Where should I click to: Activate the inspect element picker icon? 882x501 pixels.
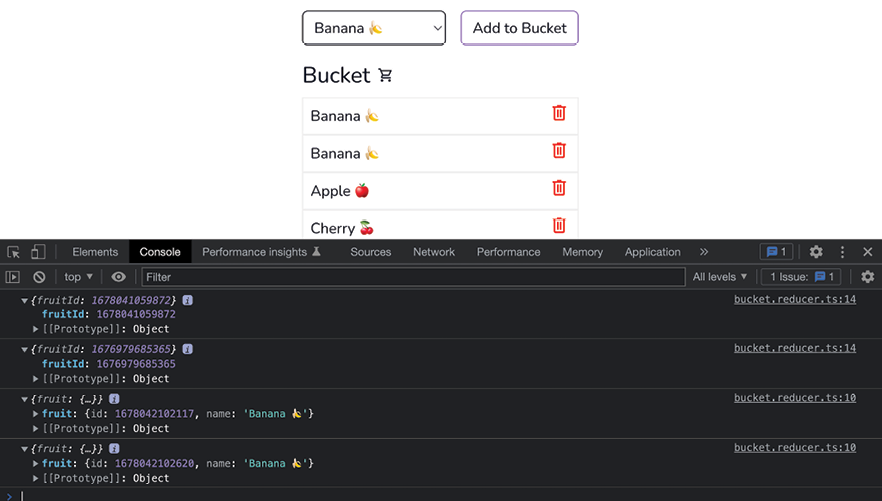14,252
